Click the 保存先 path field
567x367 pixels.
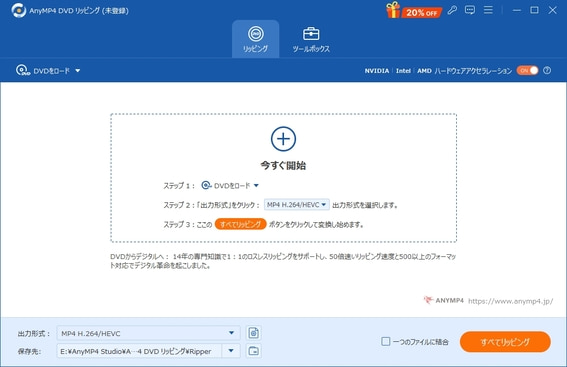[x=139, y=351]
